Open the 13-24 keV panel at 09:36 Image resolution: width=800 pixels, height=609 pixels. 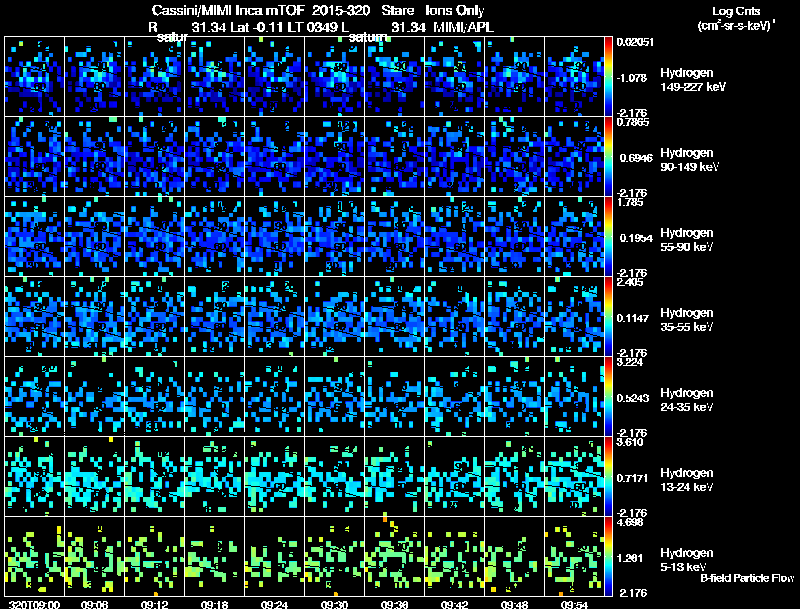(394, 477)
